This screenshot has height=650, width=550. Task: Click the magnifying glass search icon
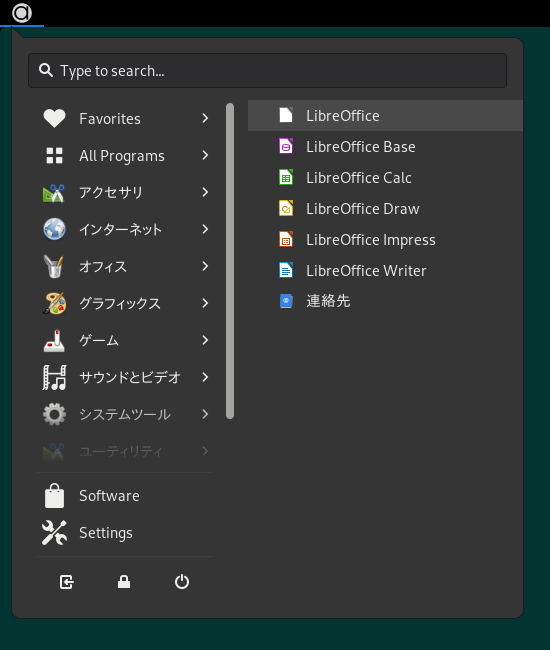point(46,70)
